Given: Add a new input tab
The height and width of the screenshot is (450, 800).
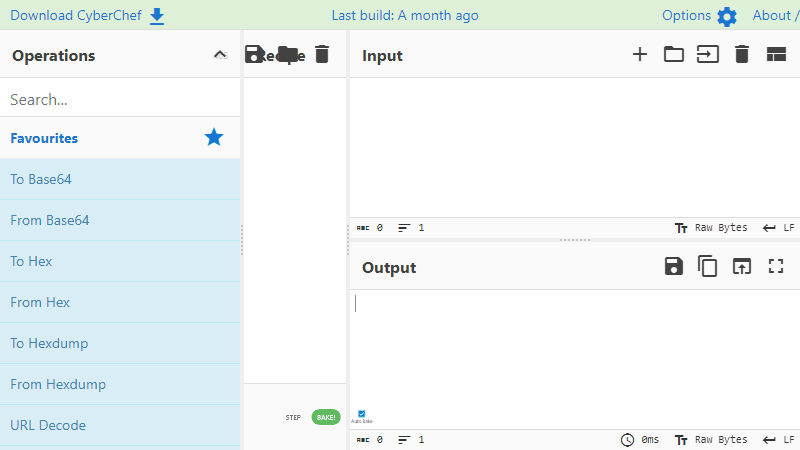Looking at the screenshot, I should 640,55.
